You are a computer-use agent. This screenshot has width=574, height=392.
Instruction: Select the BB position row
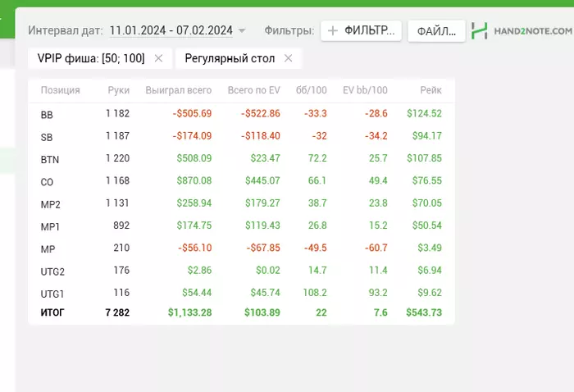(241, 114)
